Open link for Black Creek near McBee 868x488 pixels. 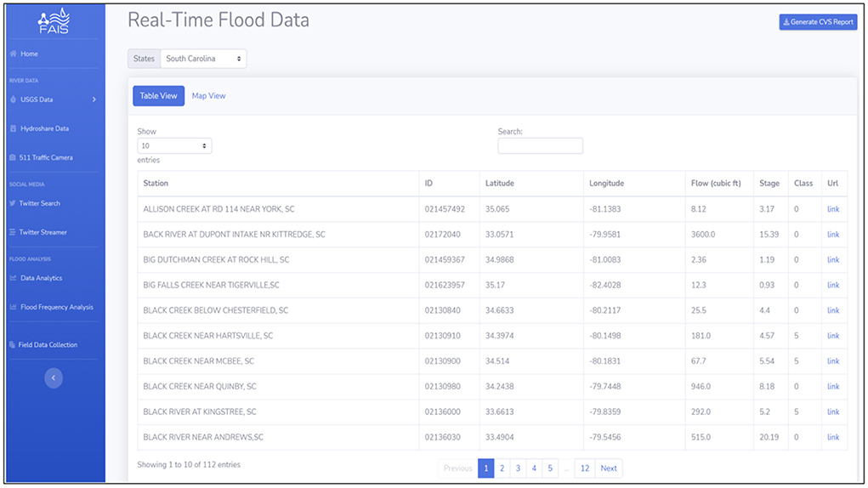[x=833, y=361]
